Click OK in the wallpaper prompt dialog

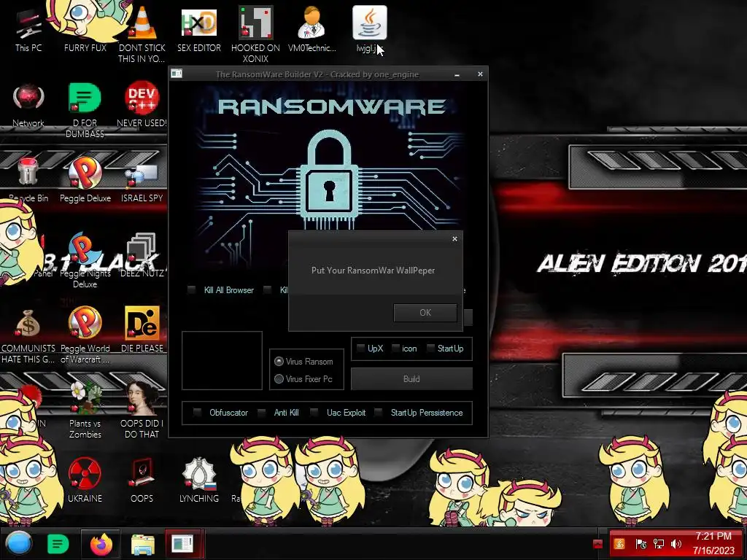(425, 312)
